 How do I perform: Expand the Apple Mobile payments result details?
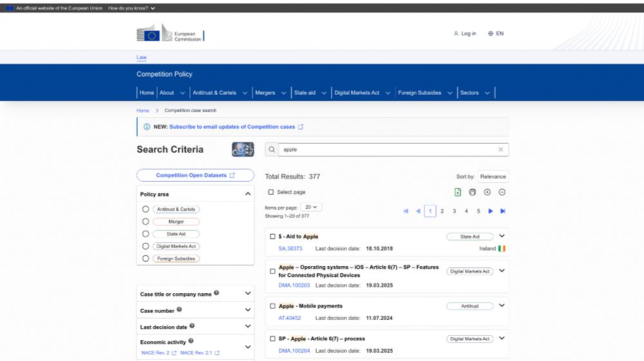click(x=502, y=306)
